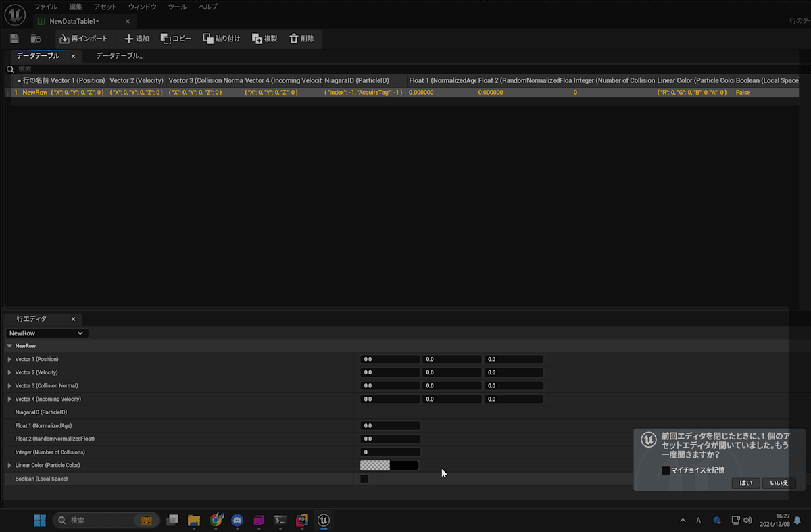Open the アセット menu

click(x=105, y=6)
